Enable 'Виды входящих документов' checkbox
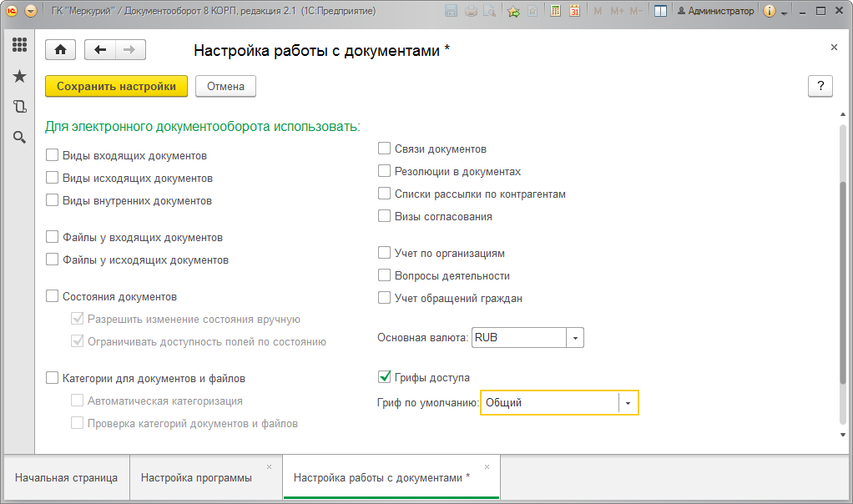The image size is (853, 504). point(53,155)
